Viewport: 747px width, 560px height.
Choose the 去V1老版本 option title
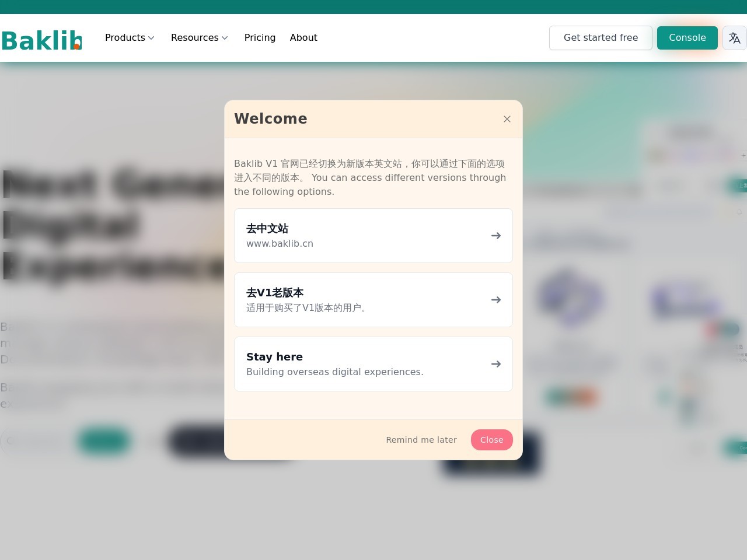(275, 292)
